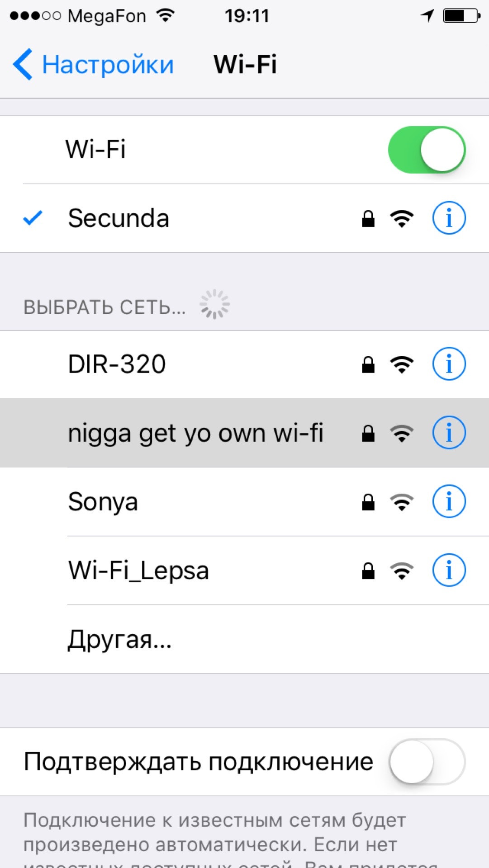Enable Подтверждать подключение switch

pos(427,762)
